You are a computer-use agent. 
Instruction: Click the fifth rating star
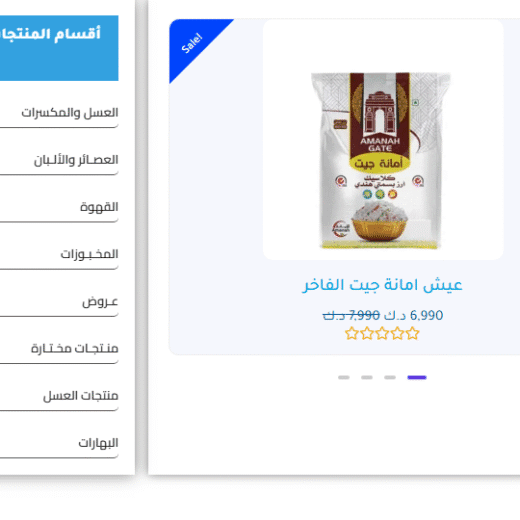click(x=413, y=333)
